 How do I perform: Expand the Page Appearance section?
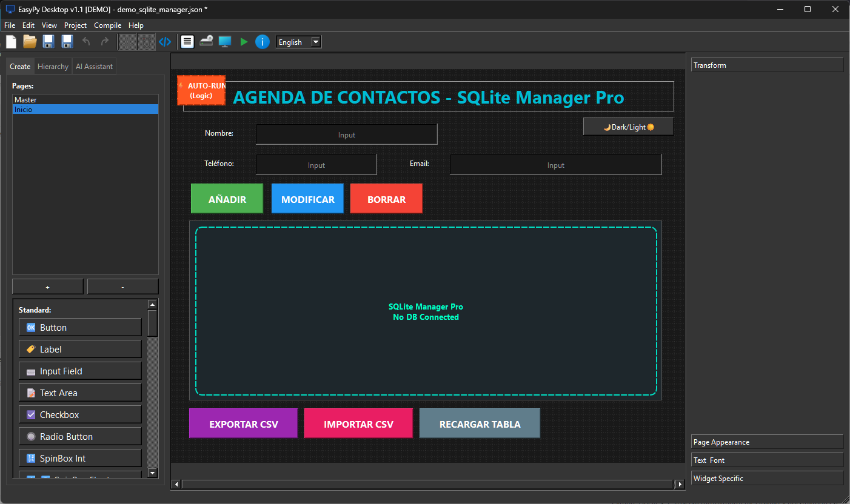767,442
